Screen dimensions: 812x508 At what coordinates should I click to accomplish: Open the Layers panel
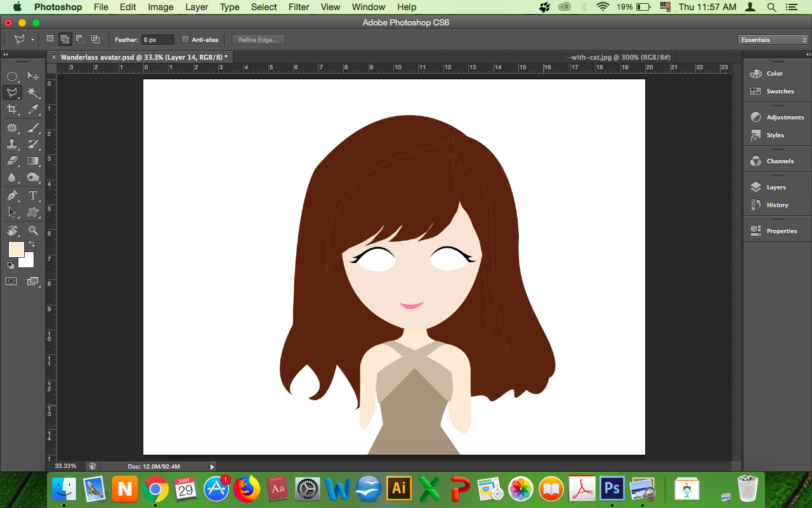pyautogui.click(x=777, y=187)
